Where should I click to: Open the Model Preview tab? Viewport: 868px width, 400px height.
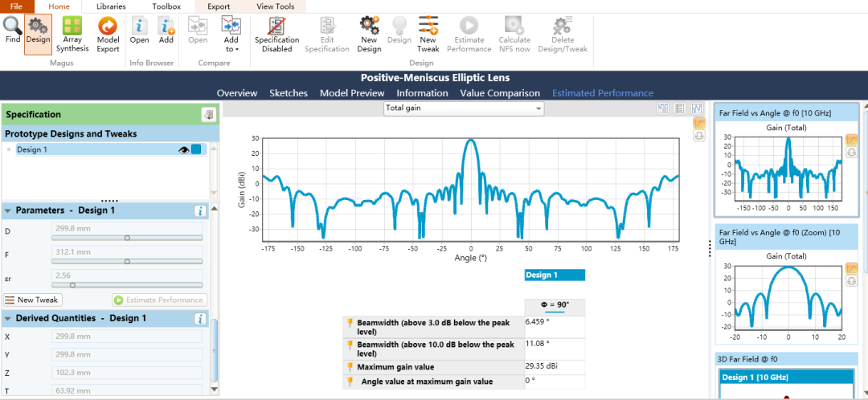[x=352, y=93]
